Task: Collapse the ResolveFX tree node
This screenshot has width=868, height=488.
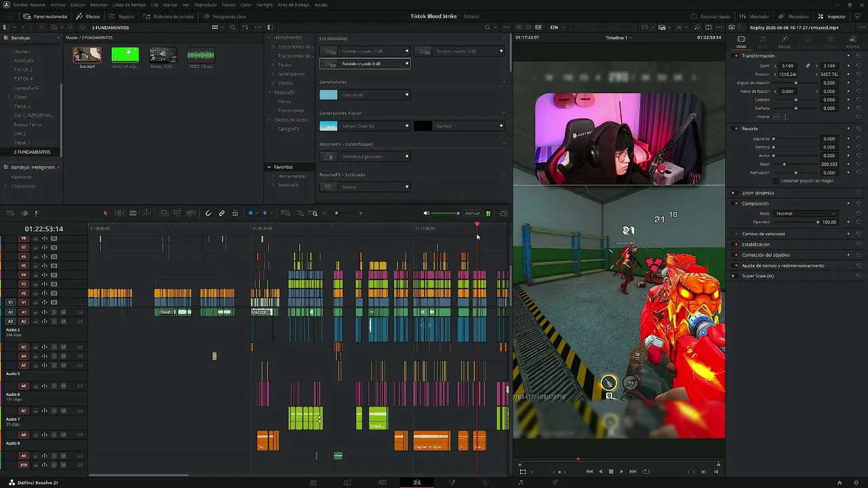Action: pos(269,92)
